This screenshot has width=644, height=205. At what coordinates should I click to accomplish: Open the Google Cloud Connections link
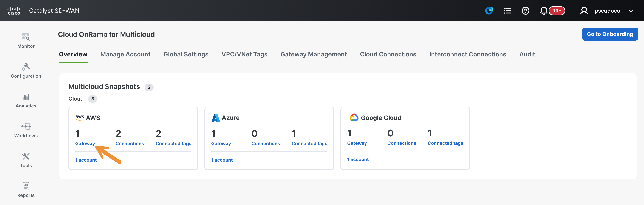point(401,143)
